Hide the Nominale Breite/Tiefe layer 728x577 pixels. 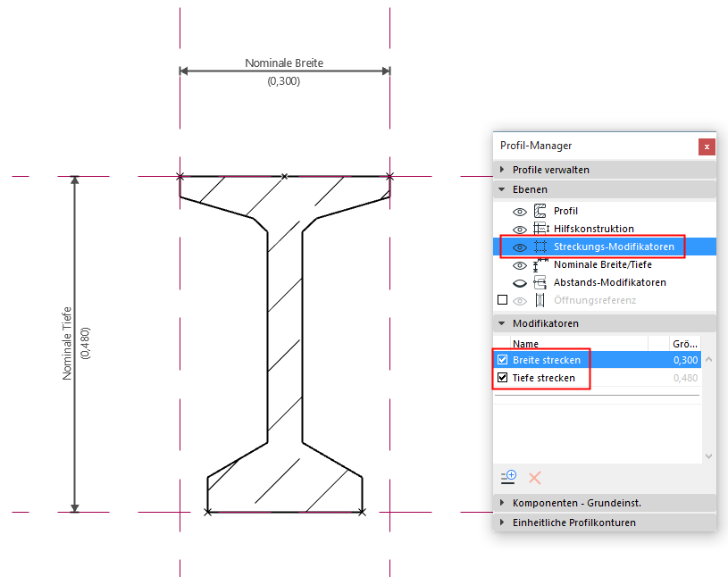tap(520, 265)
